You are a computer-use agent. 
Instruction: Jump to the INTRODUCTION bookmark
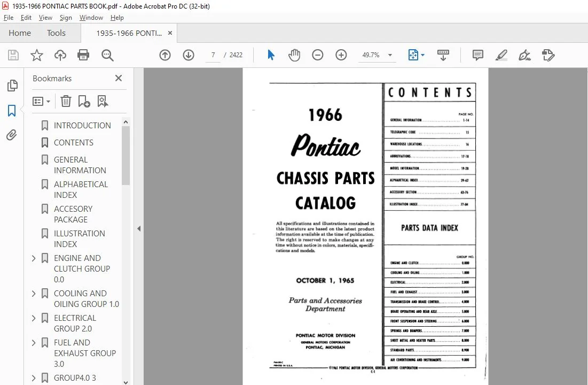point(82,126)
